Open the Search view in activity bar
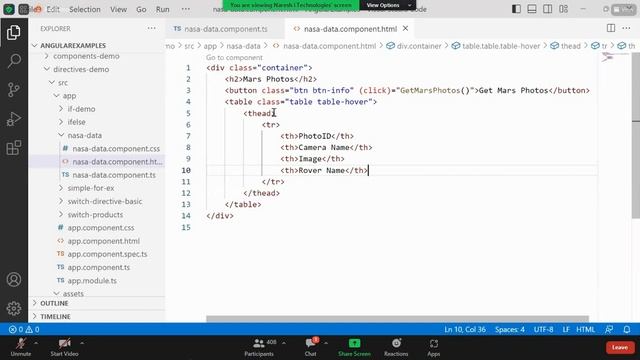 pos(13,61)
